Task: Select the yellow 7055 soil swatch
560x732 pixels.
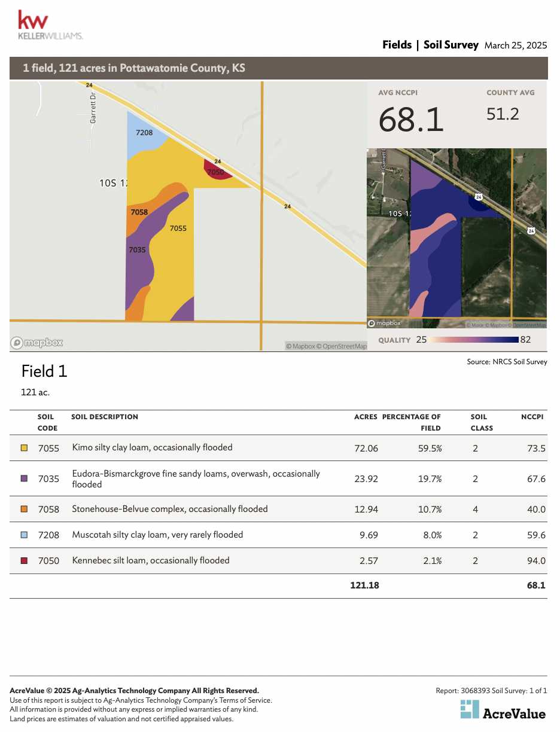Action: pos(25,448)
